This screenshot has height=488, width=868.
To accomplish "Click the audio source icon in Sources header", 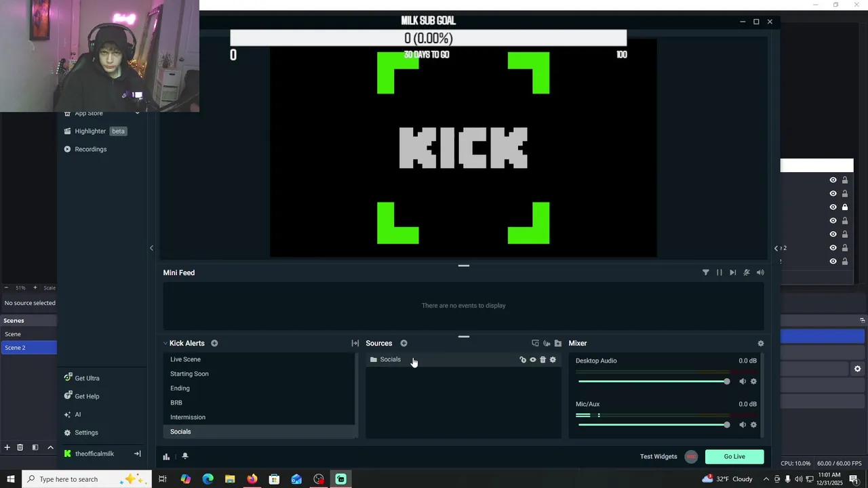I will click(547, 344).
